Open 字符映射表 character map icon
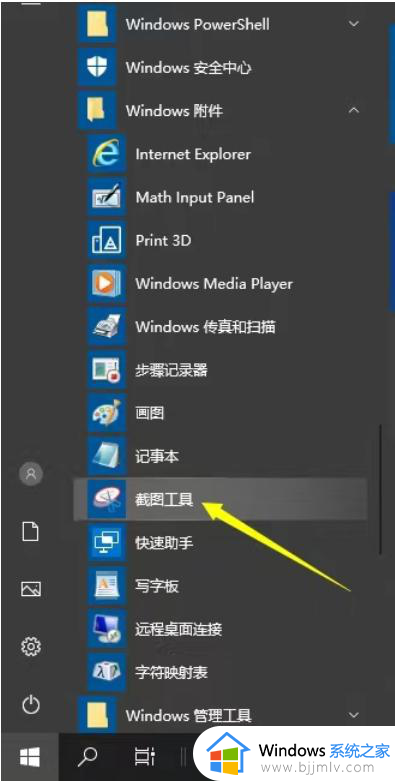 tap(106, 672)
